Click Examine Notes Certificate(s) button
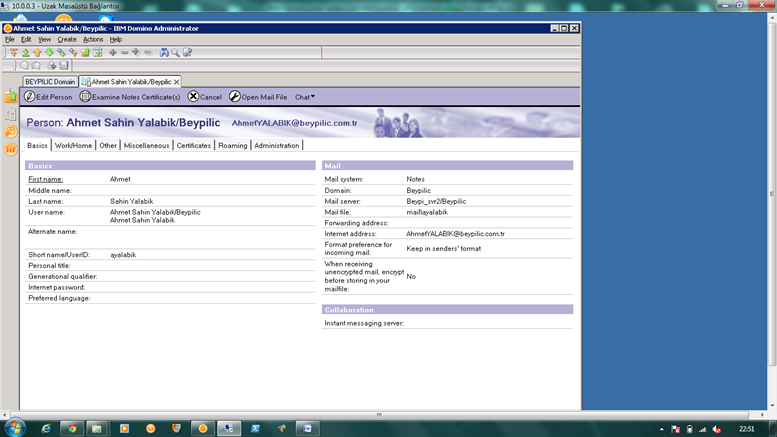Image resolution: width=777 pixels, height=437 pixels. point(130,97)
